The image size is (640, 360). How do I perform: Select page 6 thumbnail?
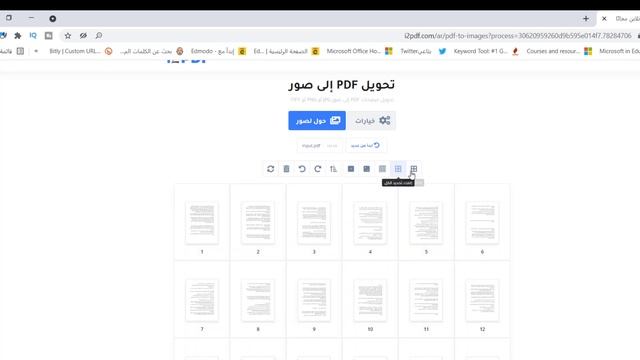(x=482, y=222)
